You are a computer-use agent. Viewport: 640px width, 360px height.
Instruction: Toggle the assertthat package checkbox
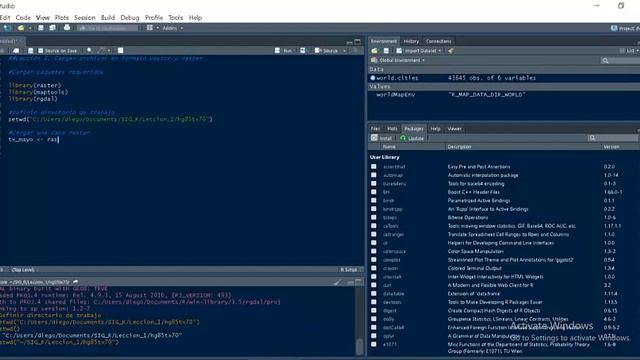tap(373, 167)
